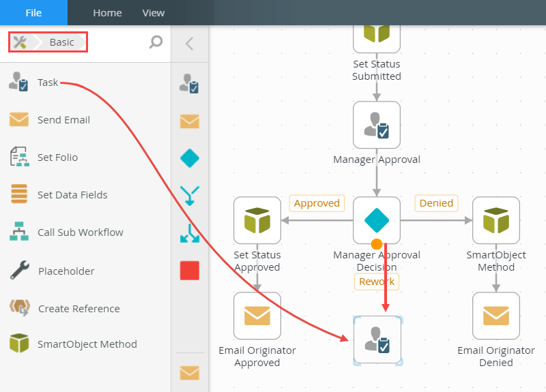Switch to the Home tab
Viewport: 546px width, 392px height.
[107, 13]
